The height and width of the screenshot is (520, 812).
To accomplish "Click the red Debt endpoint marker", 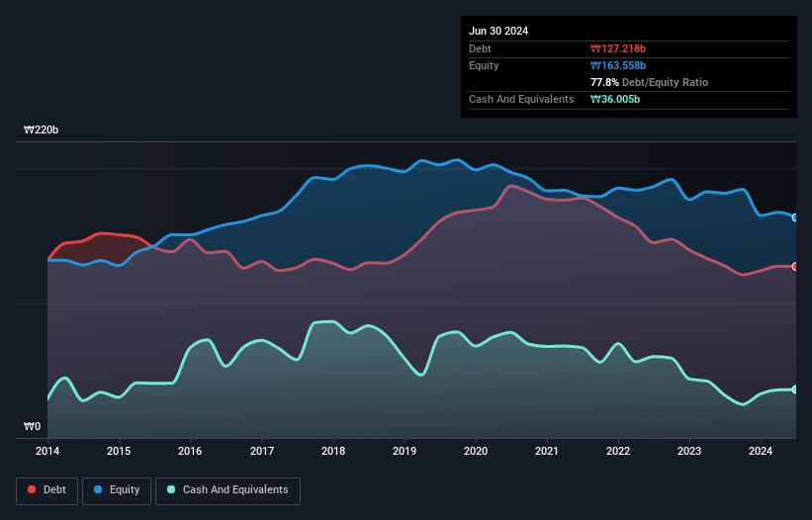I will pos(795,267).
